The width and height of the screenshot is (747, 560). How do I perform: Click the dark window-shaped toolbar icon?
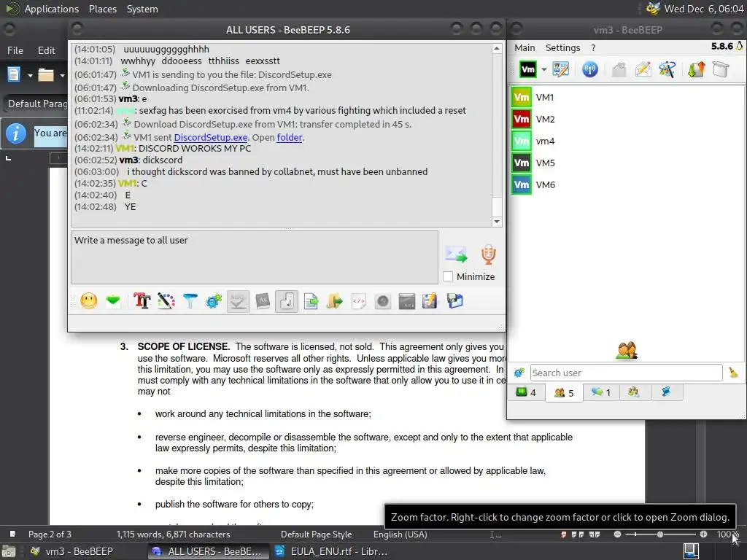(x=407, y=301)
